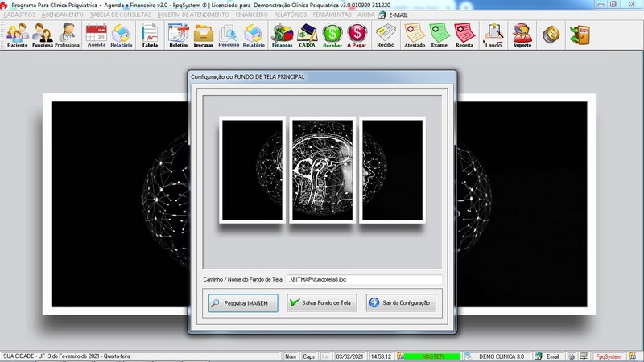Open the Funcionario toolbar icon
This screenshot has width=644, height=362.
coord(43,35)
